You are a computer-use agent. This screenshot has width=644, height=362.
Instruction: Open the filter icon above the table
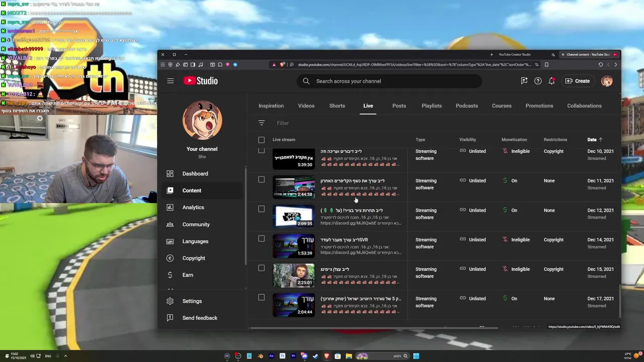click(x=261, y=123)
